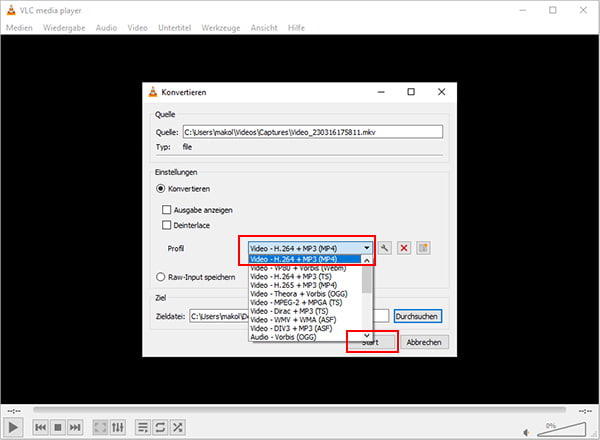Create a new profile icon

423,248
